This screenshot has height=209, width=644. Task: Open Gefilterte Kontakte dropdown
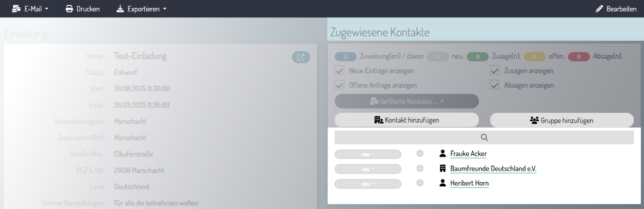407,101
